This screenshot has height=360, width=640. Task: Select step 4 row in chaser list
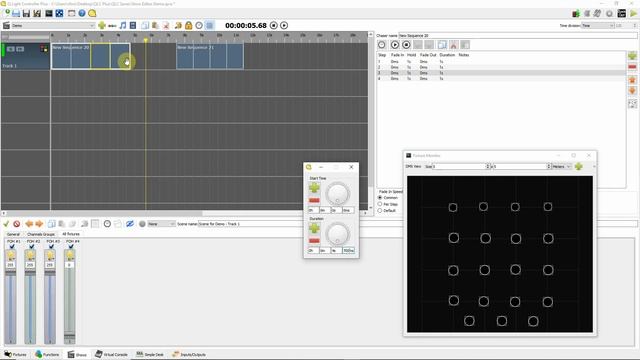click(x=501, y=78)
